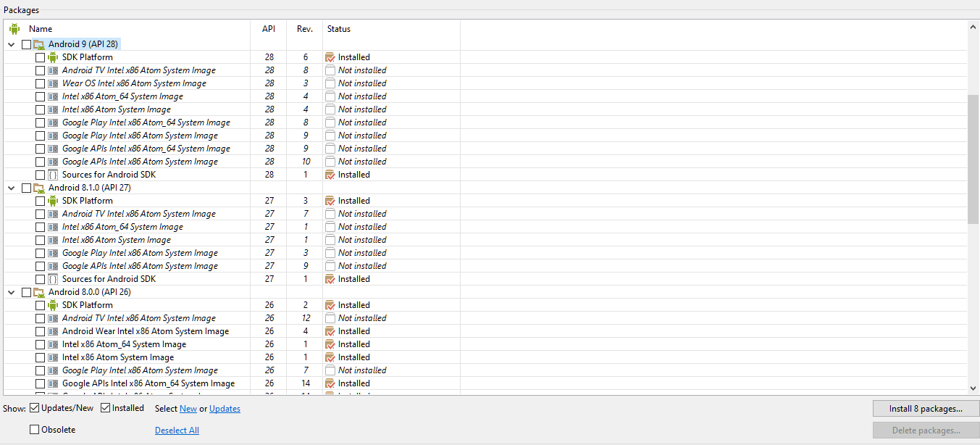Select the Android TV Intel x86 Atom row, API 26

pos(485,318)
